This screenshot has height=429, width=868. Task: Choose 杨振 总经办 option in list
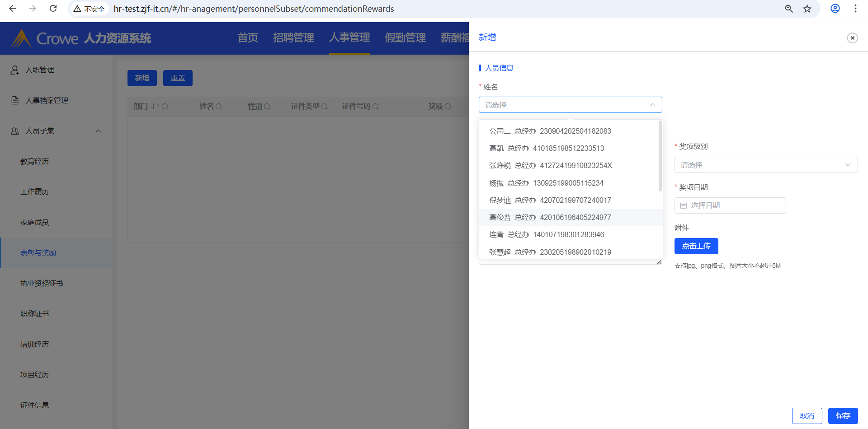click(x=546, y=183)
